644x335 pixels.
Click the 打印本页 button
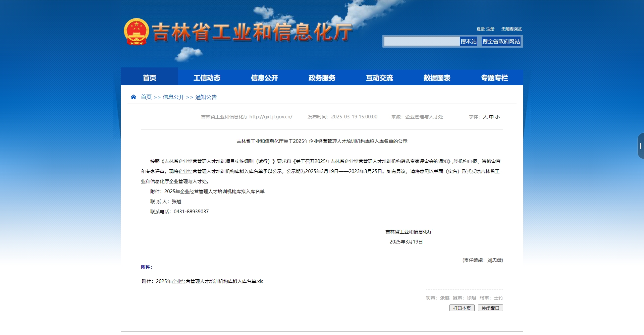coord(462,308)
